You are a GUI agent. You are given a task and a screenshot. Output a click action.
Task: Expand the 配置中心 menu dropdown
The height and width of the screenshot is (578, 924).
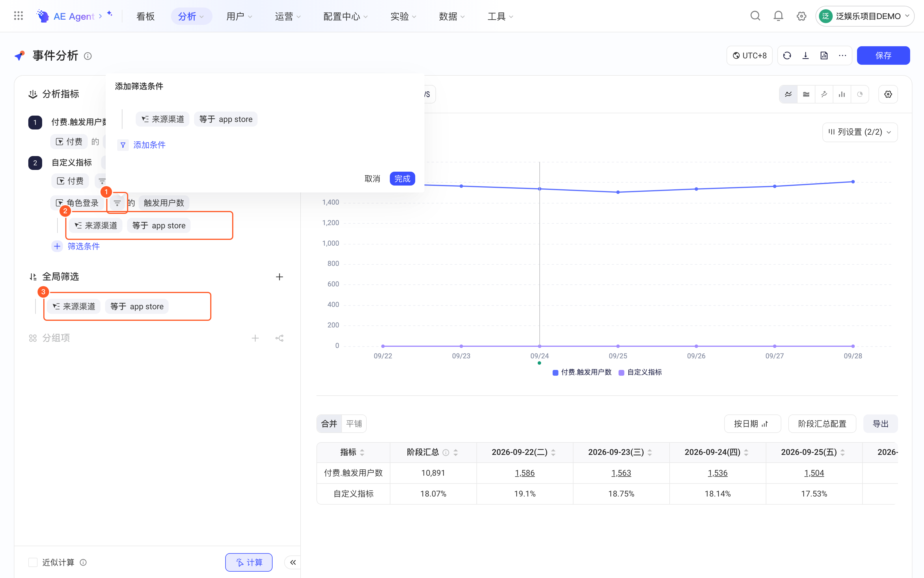pyautogui.click(x=345, y=16)
